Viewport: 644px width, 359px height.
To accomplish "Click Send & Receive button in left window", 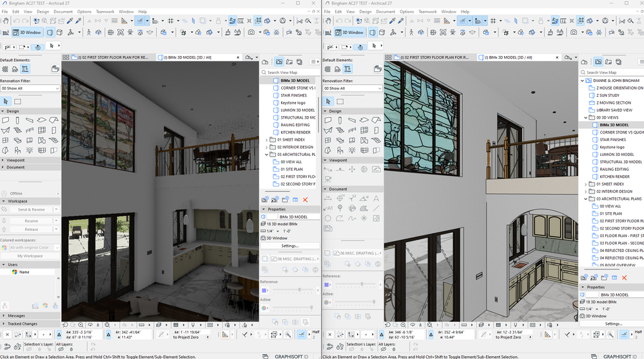I will tap(31, 209).
